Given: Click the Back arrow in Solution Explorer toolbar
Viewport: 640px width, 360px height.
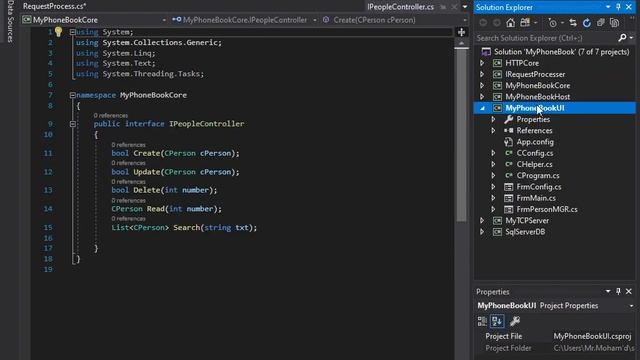Looking at the screenshot, I should [483, 23].
